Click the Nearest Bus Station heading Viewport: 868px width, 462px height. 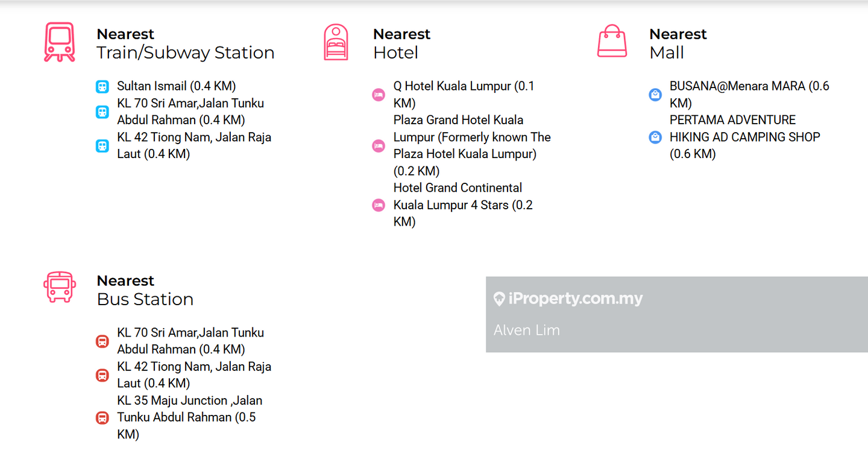click(x=145, y=290)
